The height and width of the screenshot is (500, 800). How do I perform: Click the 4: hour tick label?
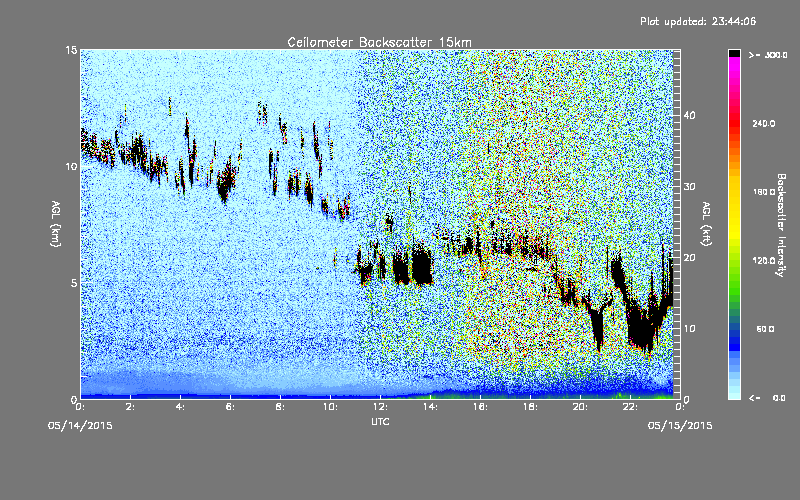click(x=181, y=407)
